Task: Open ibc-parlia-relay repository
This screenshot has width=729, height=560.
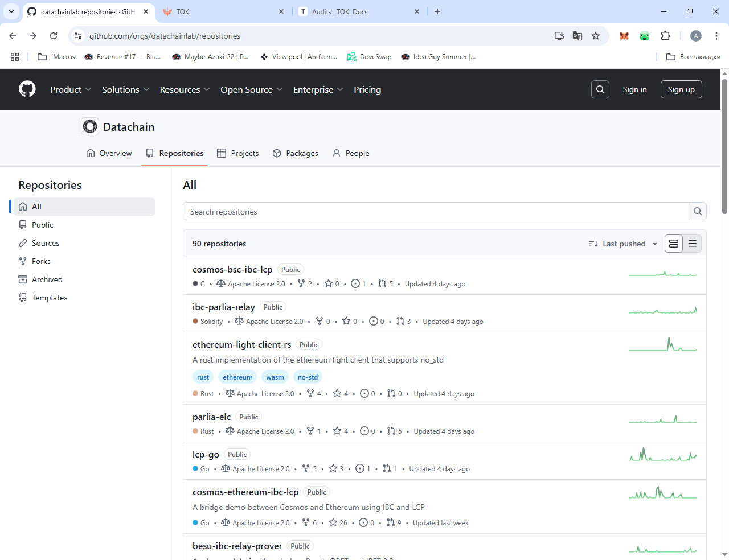Action: coord(223,307)
